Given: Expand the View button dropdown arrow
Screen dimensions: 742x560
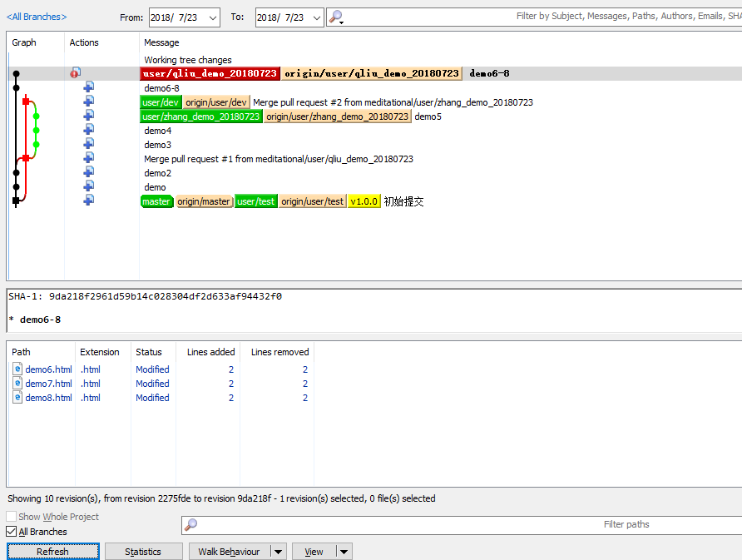Looking at the screenshot, I should pos(344,552).
